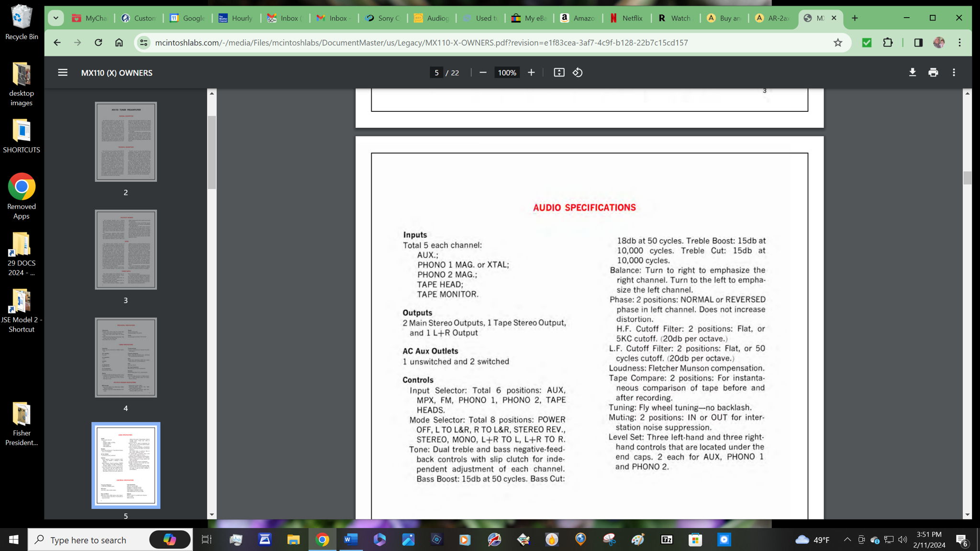Click the page number input field
980x551 pixels.
(436, 73)
